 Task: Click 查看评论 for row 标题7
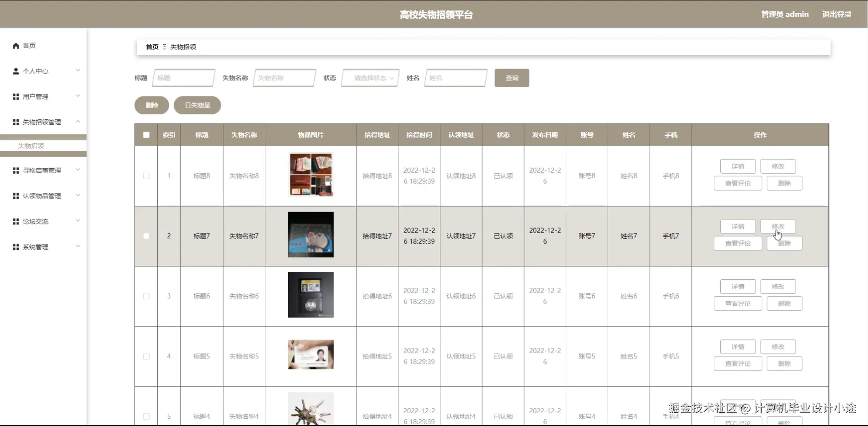pos(738,244)
